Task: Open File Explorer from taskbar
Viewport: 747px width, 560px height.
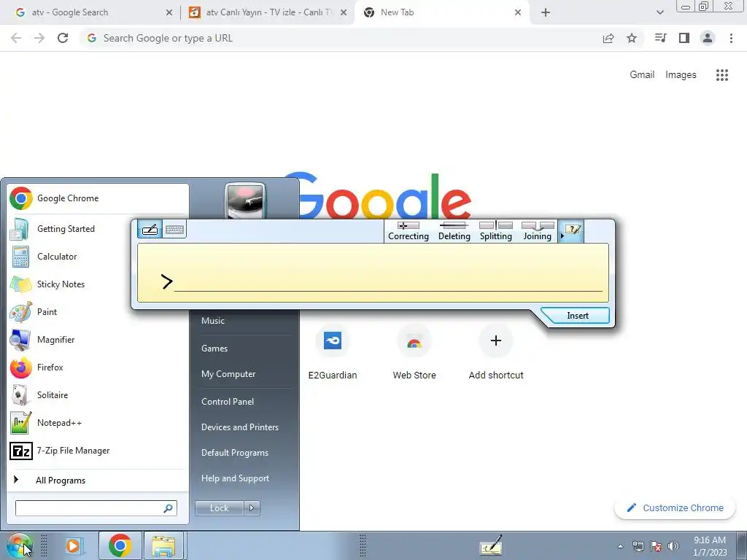Action: 163,545
